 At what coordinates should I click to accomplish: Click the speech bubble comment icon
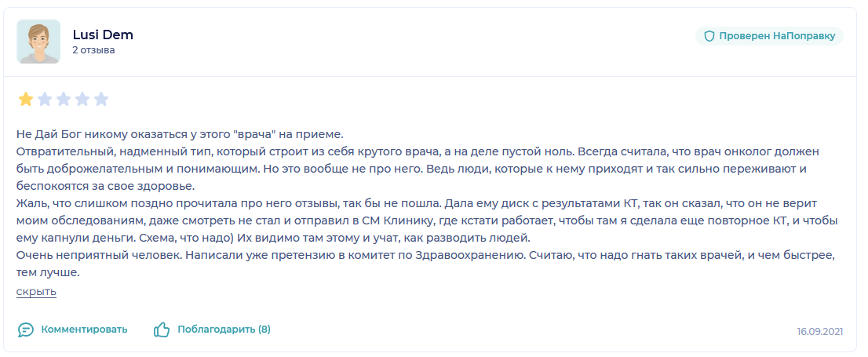(x=25, y=330)
